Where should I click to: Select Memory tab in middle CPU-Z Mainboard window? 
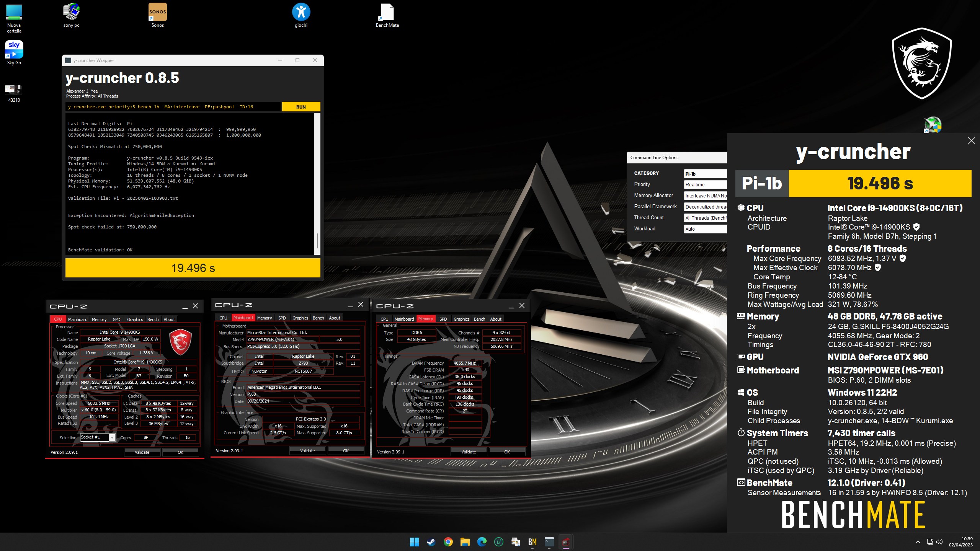265,318
